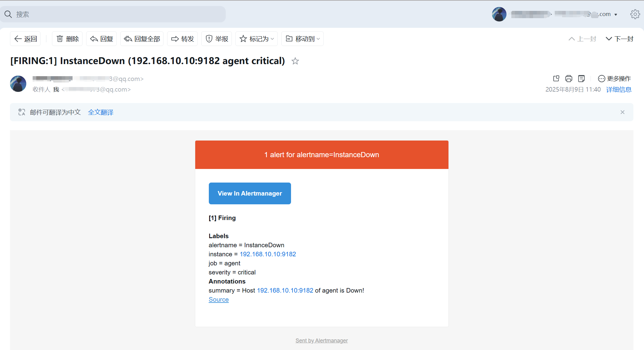This screenshot has height=350, width=644.
Task: Open instance link 192.168.10.10:9182 under Labels
Action: [268, 254]
